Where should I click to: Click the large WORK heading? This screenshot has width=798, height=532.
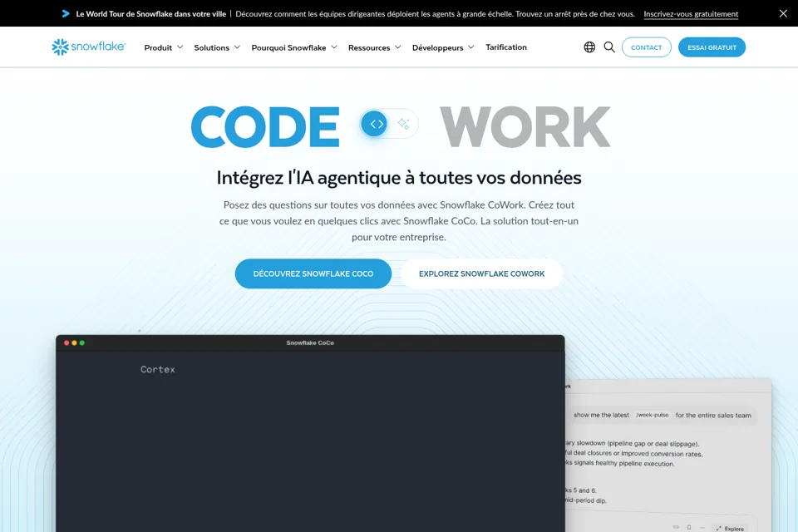pos(525,126)
